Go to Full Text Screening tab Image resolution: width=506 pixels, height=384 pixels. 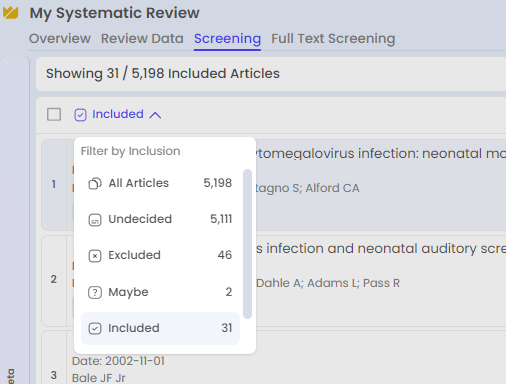click(333, 39)
